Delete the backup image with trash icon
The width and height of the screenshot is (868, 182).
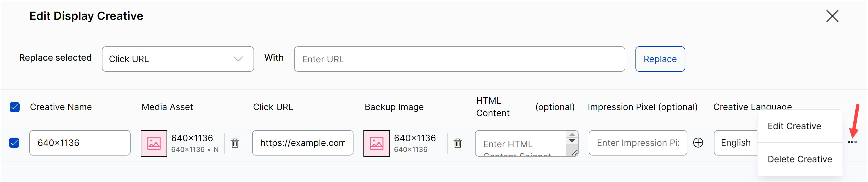pyautogui.click(x=458, y=143)
